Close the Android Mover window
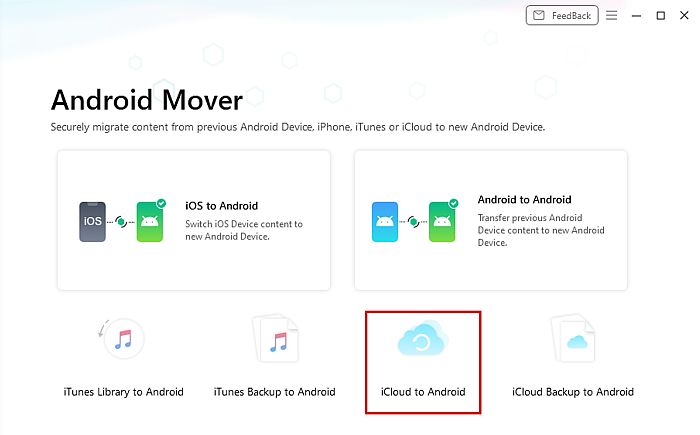 (x=684, y=16)
